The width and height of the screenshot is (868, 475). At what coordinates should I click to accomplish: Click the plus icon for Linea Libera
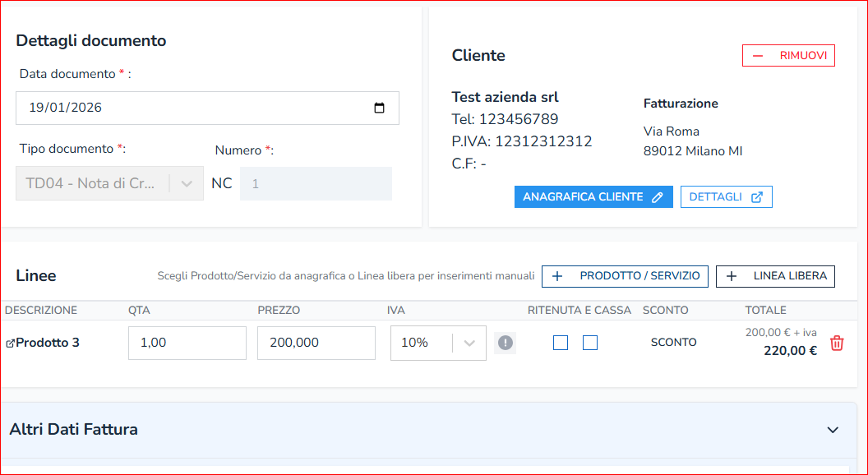tap(732, 277)
